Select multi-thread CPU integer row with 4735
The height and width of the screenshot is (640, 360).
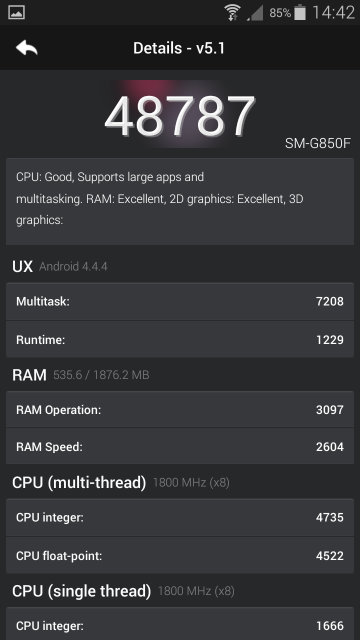[180, 518]
